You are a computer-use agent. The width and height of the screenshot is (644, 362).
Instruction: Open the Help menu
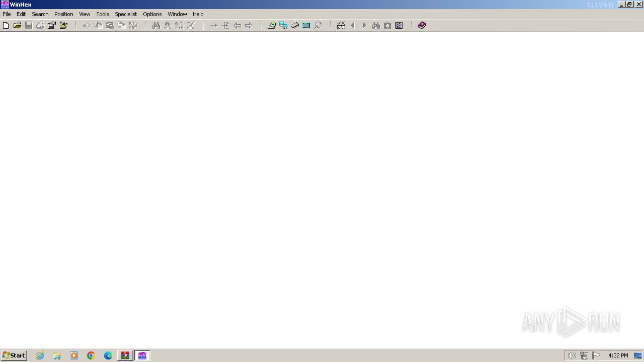[198, 14]
